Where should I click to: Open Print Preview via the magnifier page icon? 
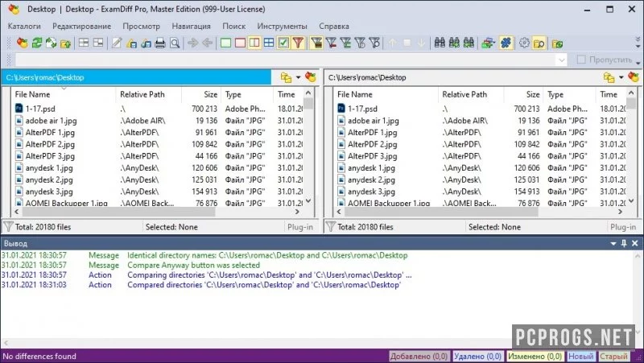click(x=175, y=43)
